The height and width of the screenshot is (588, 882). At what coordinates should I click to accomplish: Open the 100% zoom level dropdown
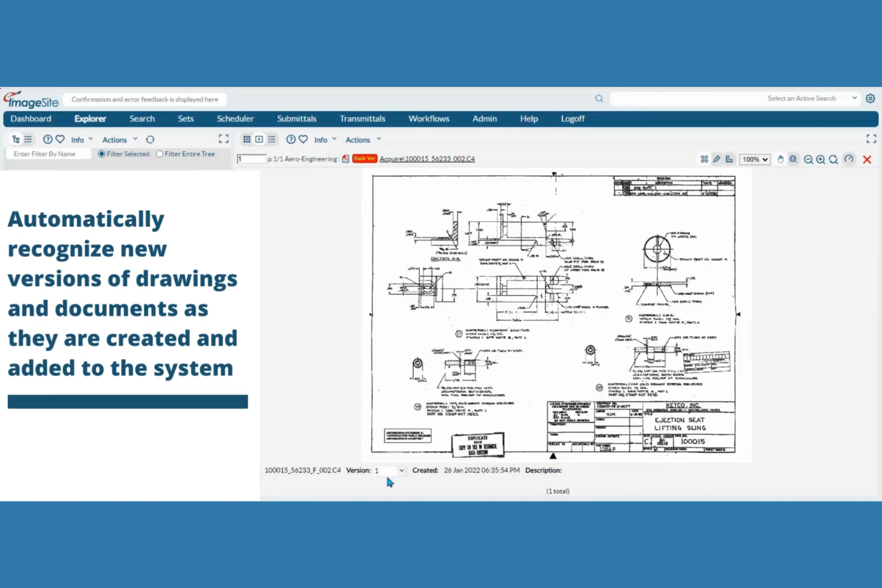(x=754, y=159)
